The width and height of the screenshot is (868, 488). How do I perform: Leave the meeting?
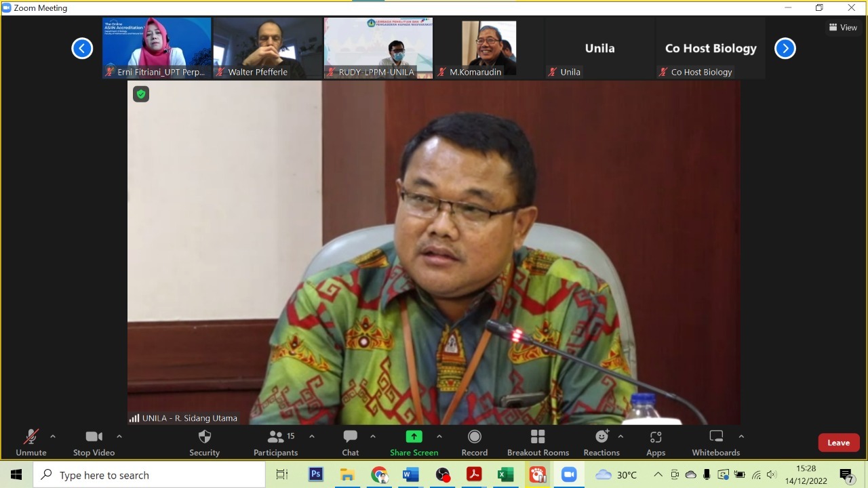(x=838, y=443)
